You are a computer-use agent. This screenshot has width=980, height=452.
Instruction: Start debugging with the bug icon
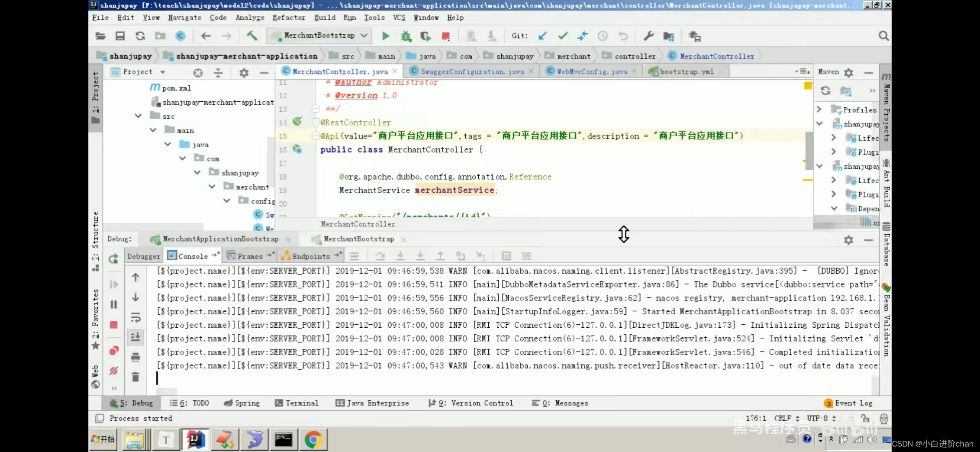point(406,36)
